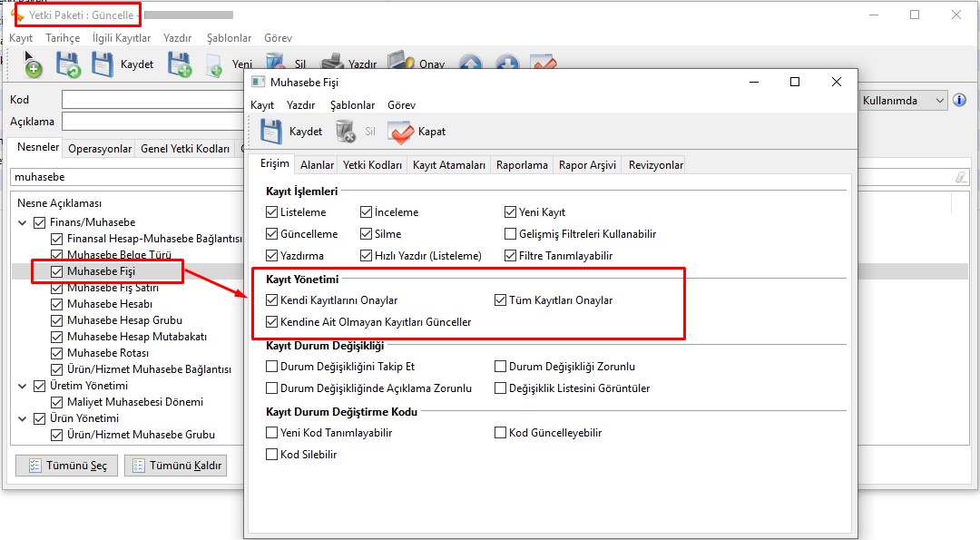Open the İlgili Kayıtlar menu
The image size is (980, 540).
coord(122,38)
